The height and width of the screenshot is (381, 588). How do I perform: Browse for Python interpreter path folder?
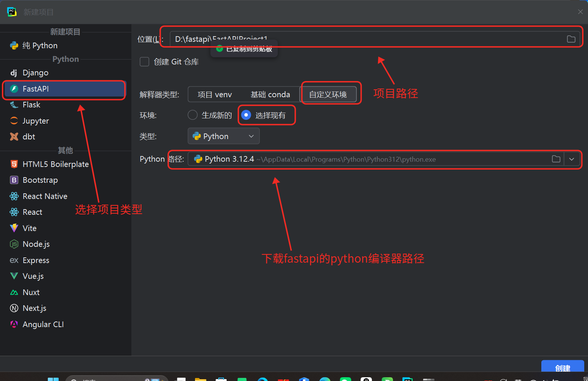pyautogui.click(x=556, y=159)
